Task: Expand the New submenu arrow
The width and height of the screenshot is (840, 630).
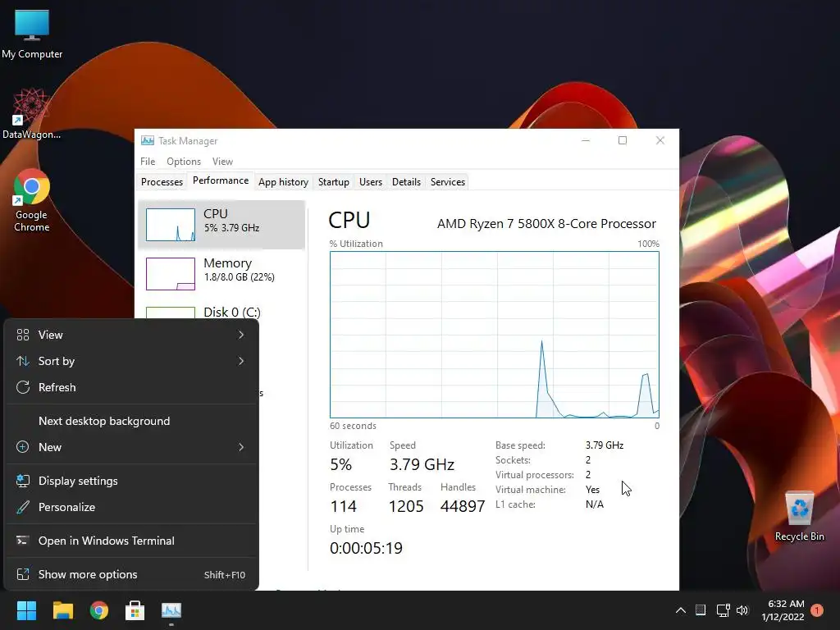Action: [x=241, y=447]
